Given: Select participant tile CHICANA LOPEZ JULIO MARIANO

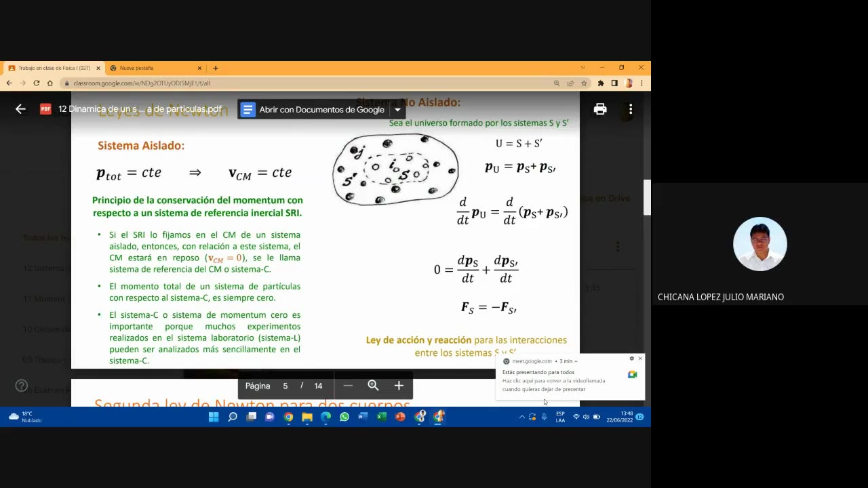Looking at the screenshot, I should 759,244.
